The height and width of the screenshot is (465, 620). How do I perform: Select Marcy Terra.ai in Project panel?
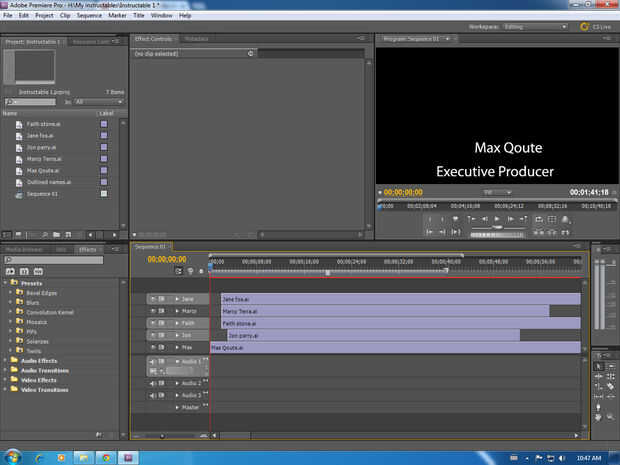[44, 159]
